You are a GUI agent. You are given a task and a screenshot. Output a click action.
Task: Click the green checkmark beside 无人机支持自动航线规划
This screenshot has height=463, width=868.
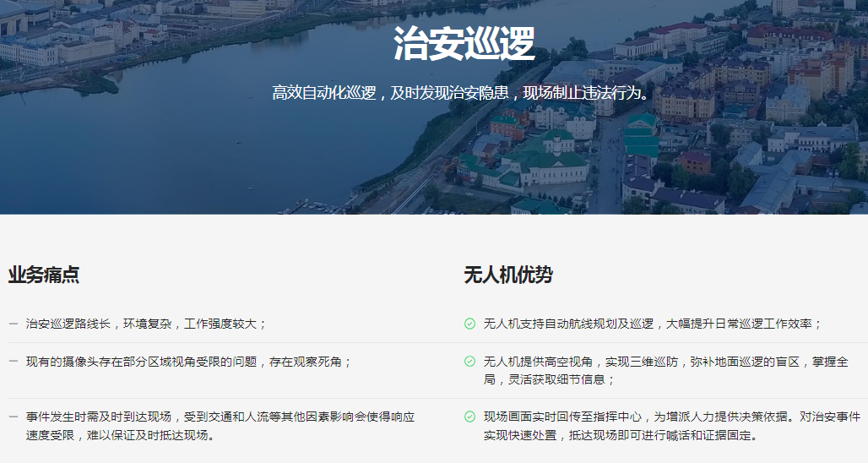point(469,324)
